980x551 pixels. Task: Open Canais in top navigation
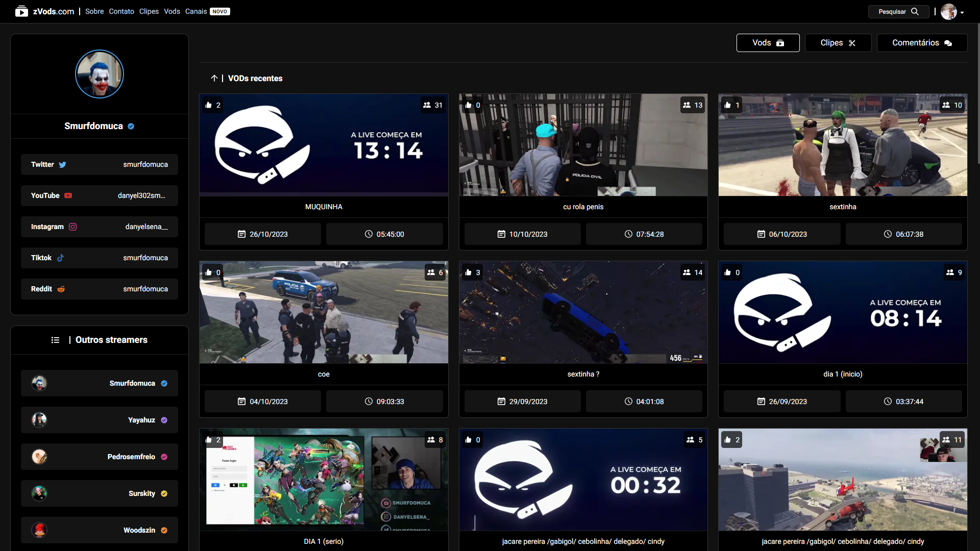[196, 12]
